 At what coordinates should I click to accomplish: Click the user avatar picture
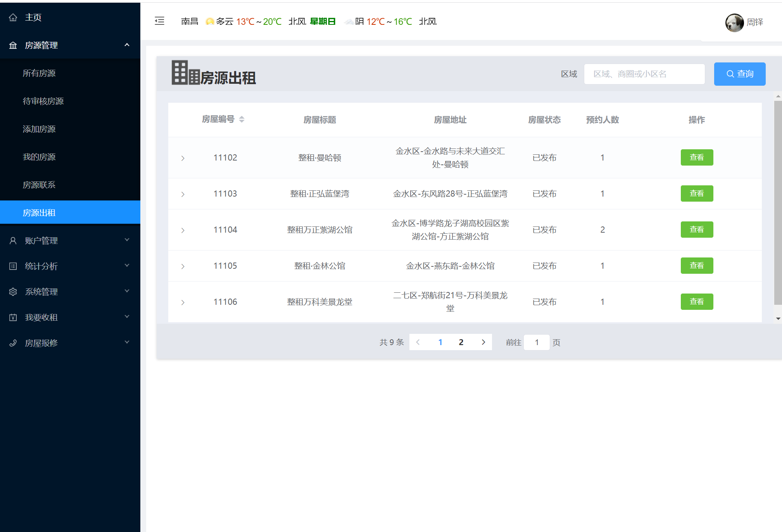click(734, 22)
